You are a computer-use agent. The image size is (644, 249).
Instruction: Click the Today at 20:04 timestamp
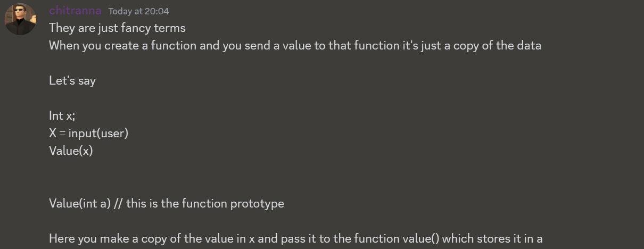138,11
